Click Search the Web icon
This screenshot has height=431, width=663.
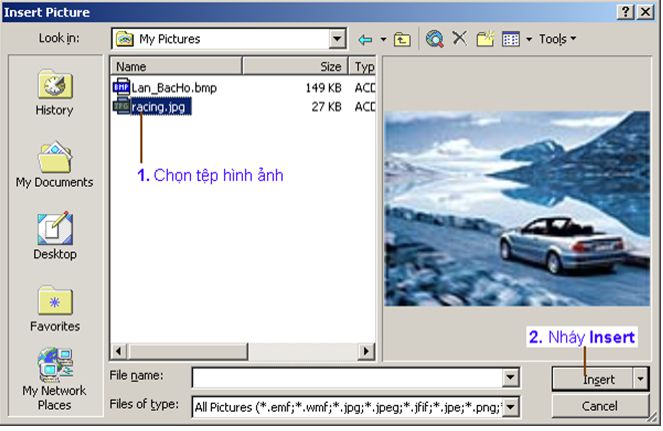pos(435,39)
